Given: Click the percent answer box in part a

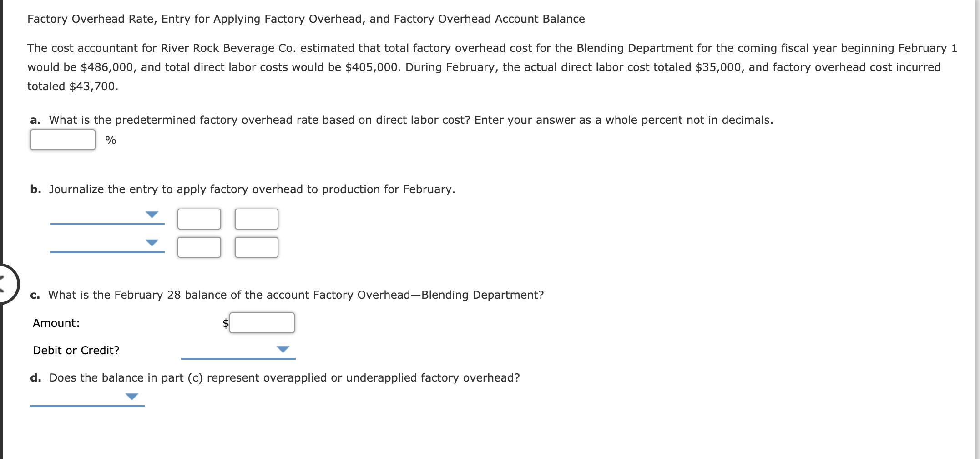Looking at the screenshot, I should [x=62, y=140].
